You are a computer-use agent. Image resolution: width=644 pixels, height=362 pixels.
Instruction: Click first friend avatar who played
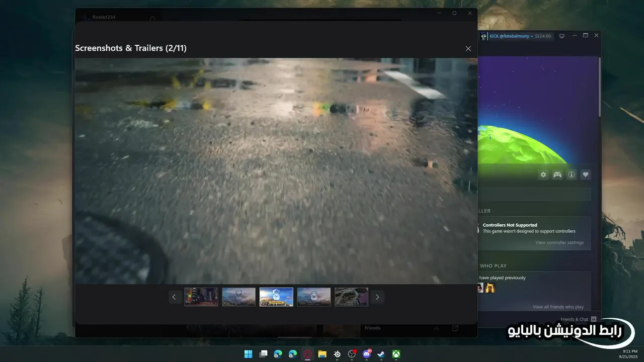click(x=480, y=288)
